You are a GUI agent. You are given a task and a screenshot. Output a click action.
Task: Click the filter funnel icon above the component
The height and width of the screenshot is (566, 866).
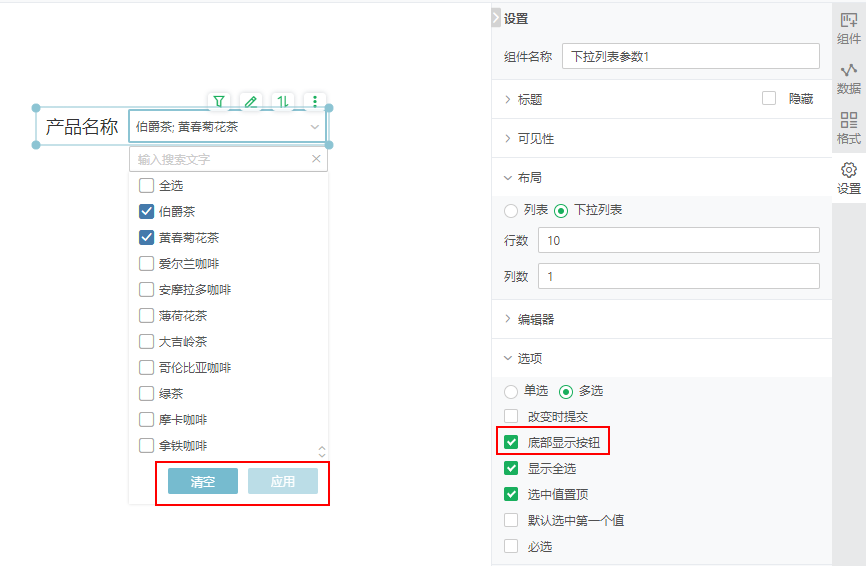pyautogui.click(x=219, y=101)
